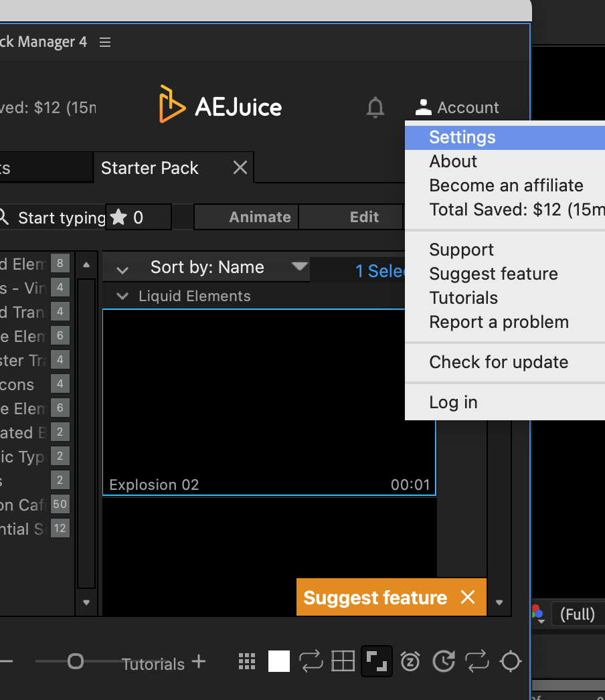Toggle the highlighted expand corners icon
Viewport: 605px width, 700px height.
(376, 661)
